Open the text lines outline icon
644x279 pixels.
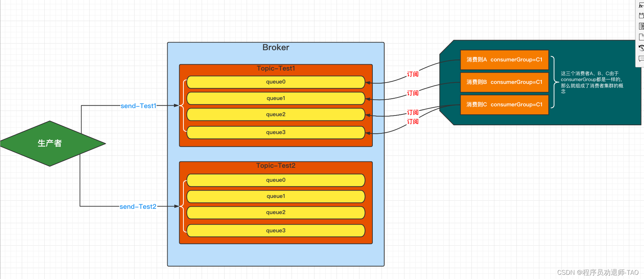coord(641,26)
